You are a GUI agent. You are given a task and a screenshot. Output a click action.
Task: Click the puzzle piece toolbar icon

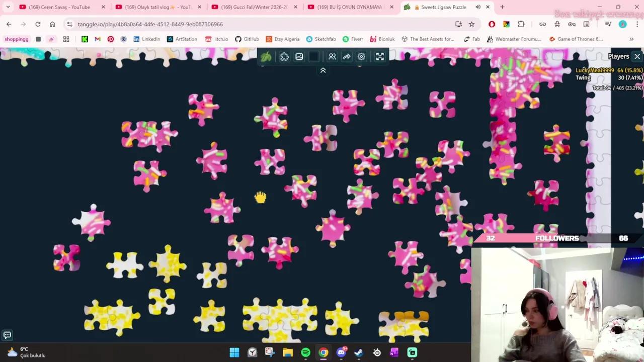coord(284,57)
